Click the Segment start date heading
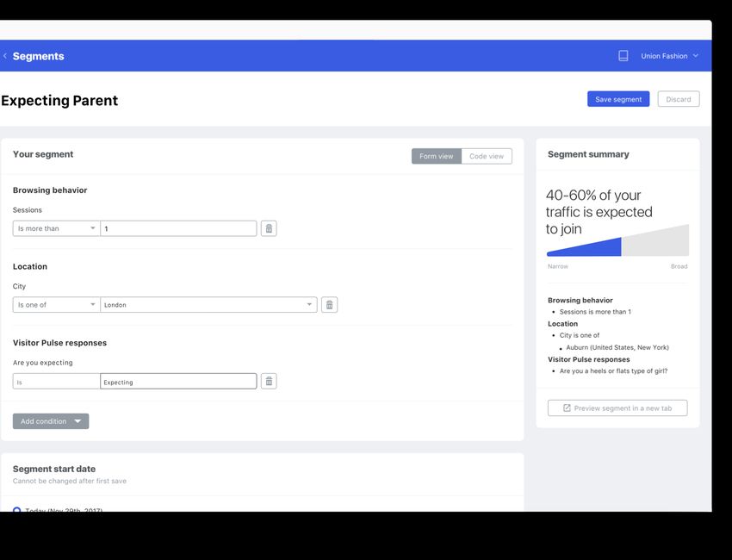 coord(54,469)
